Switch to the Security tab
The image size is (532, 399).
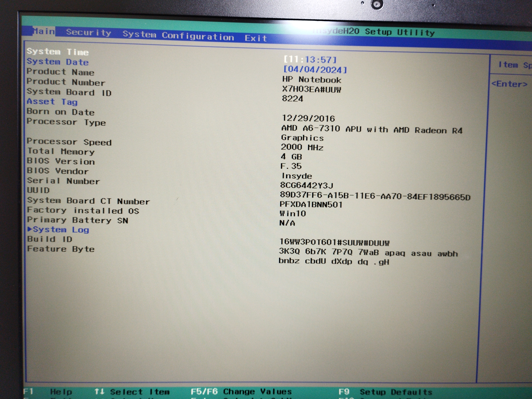tap(89, 33)
